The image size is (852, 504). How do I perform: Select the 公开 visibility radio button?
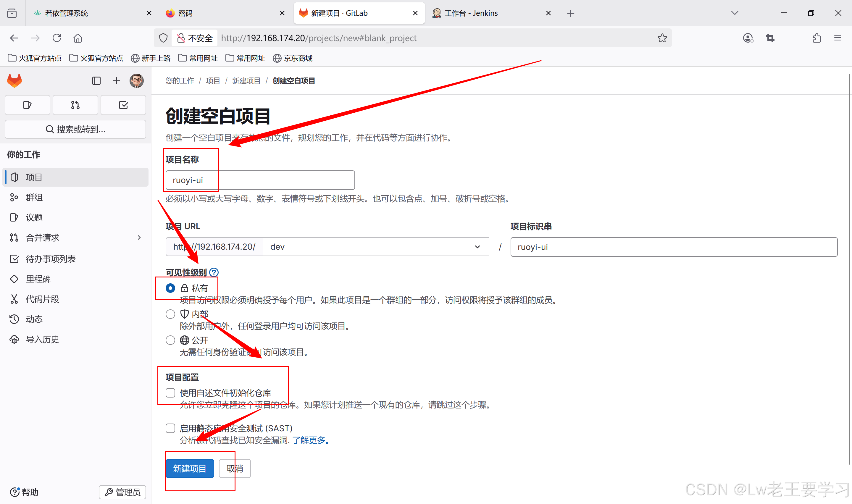pos(170,340)
